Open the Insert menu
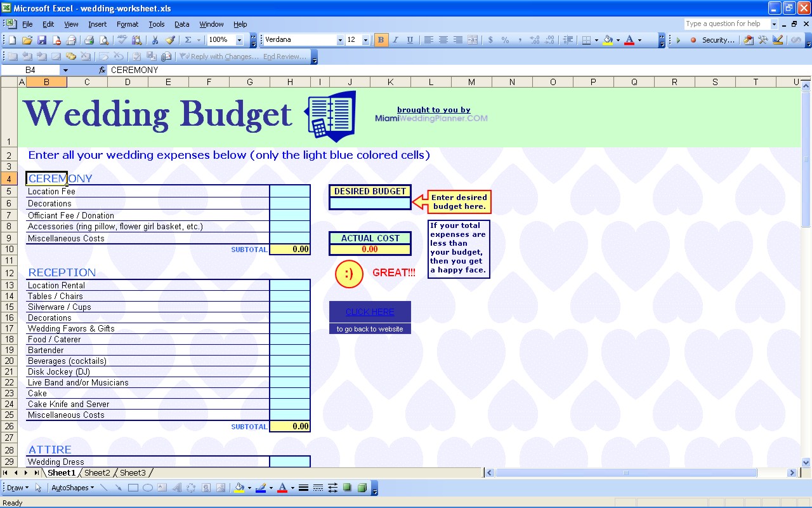 coord(97,24)
